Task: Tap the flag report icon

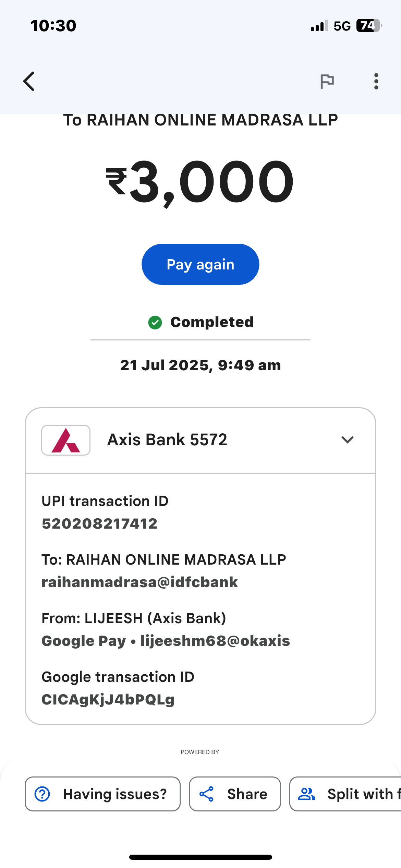Action: (x=327, y=81)
